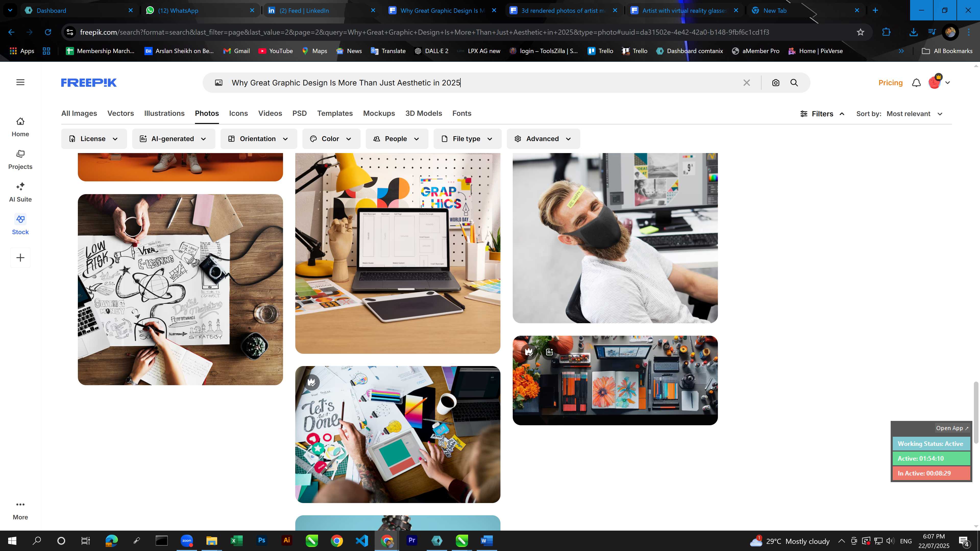980x551 pixels.
Task: Open the Pricing link
Action: (x=891, y=82)
